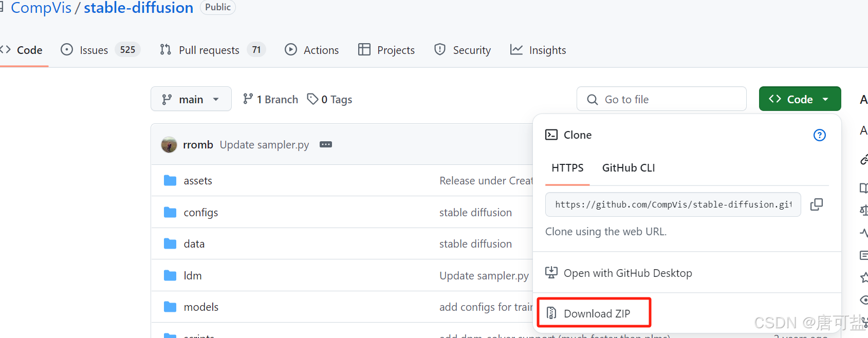Open the data folder
Image resolution: width=868 pixels, height=338 pixels.
point(194,244)
